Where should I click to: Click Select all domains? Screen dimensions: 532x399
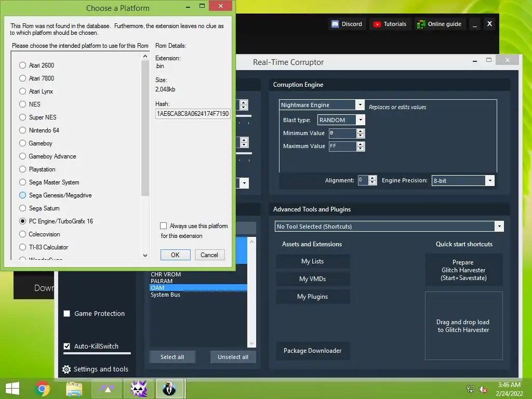click(x=172, y=357)
